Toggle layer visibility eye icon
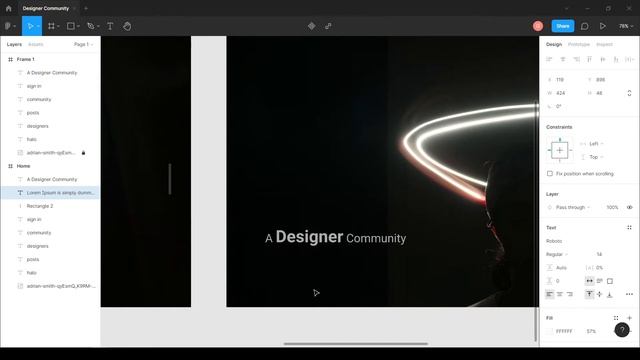Image resolution: width=640 pixels, height=360 pixels. 629,207
